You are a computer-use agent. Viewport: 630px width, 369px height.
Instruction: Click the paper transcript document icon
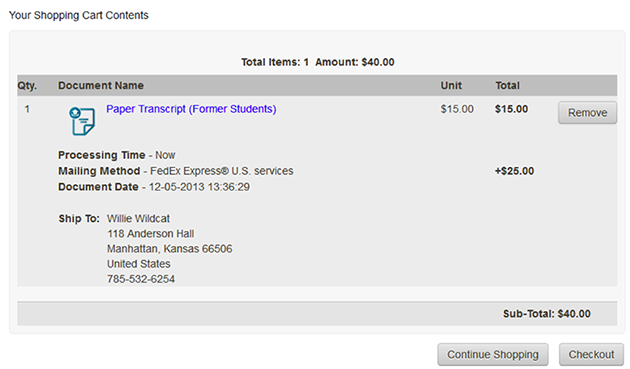82,121
